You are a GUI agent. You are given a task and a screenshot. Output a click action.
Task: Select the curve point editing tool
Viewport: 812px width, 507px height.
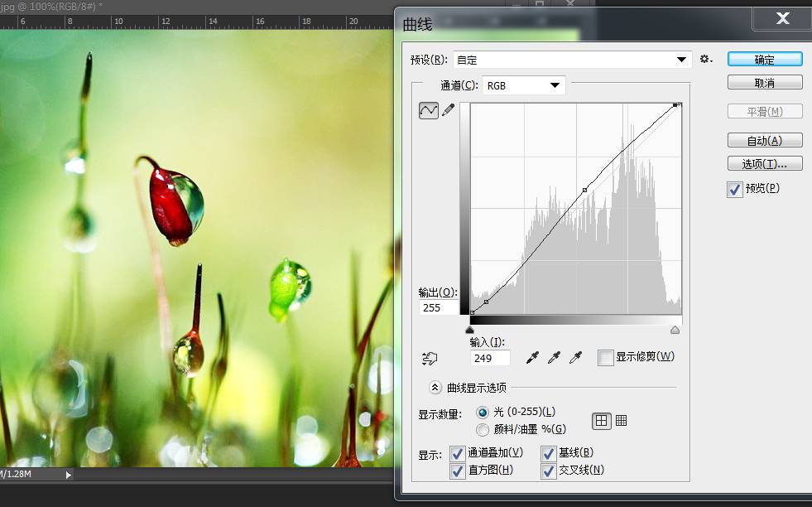click(428, 110)
